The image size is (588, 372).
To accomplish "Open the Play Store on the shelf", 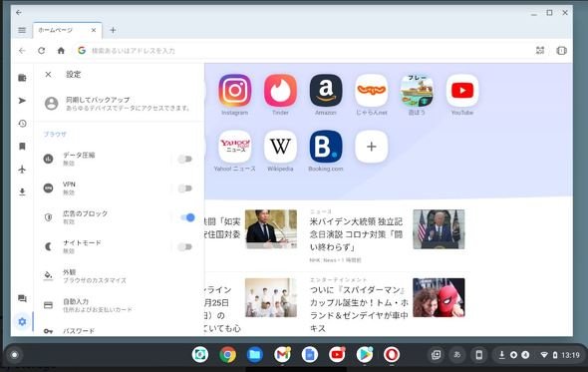I will (x=365, y=355).
